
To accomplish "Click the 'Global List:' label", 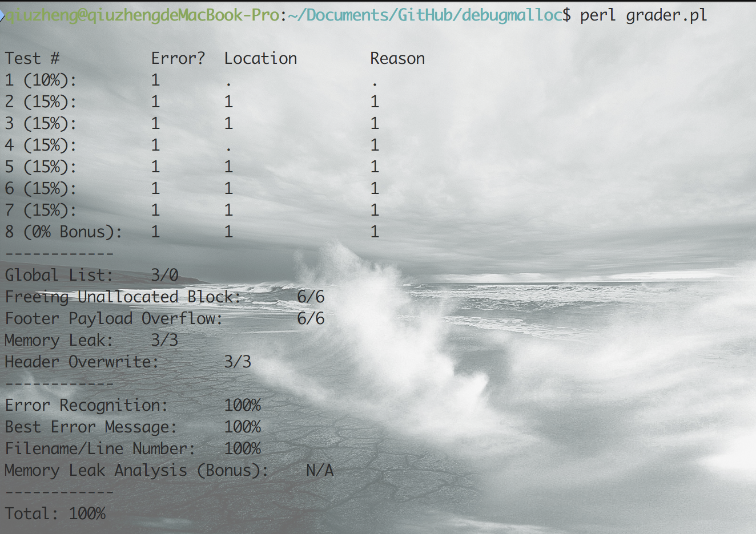I will (59, 275).
